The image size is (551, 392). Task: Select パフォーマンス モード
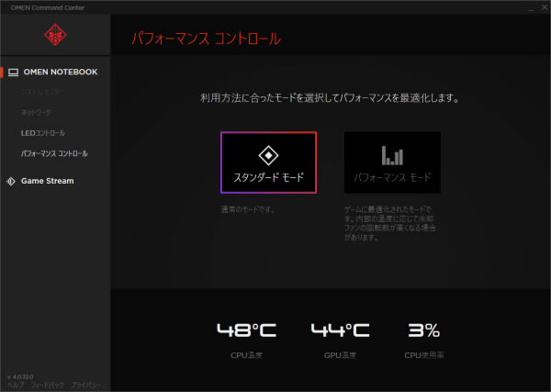click(392, 162)
